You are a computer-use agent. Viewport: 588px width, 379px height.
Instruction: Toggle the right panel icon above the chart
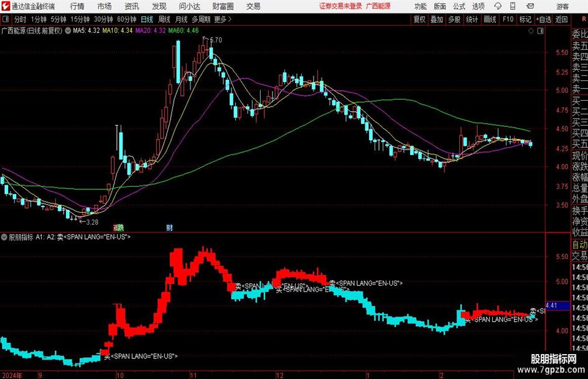(x=540, y=31)
